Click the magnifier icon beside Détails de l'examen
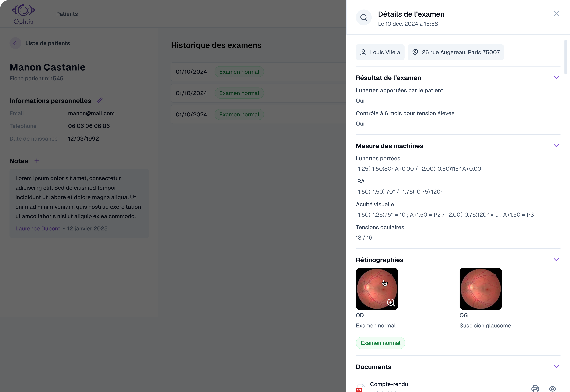Image resolution: width=570 pixels, height=392 pixels. tap(364, 17)
